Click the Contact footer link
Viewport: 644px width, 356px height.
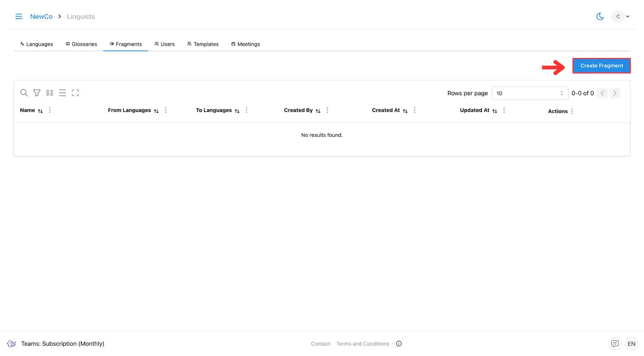click(x=320, y=344)
